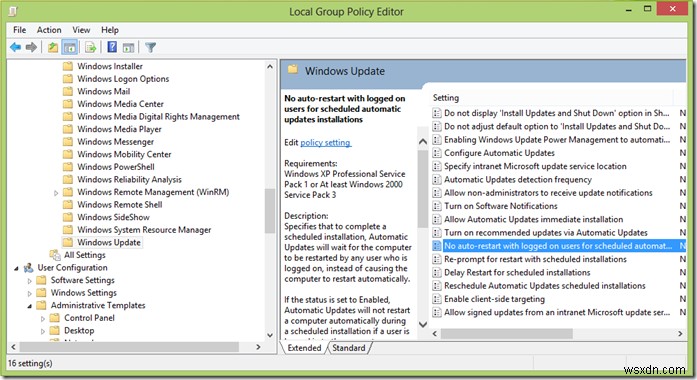Screen dimensions: 697x380
Task: Click the Windows Update header folder icon
Action: pyautogui.click(x=292, y=69)
